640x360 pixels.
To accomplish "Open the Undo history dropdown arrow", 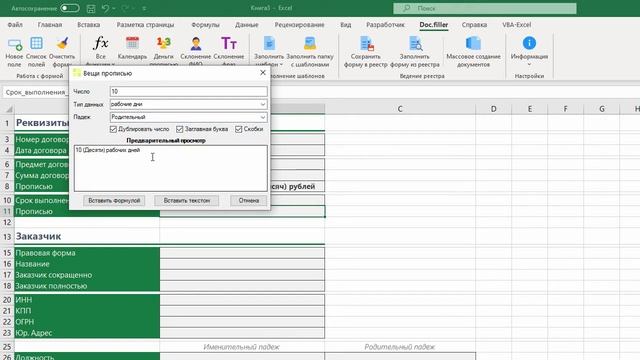I will coord(113,9).
